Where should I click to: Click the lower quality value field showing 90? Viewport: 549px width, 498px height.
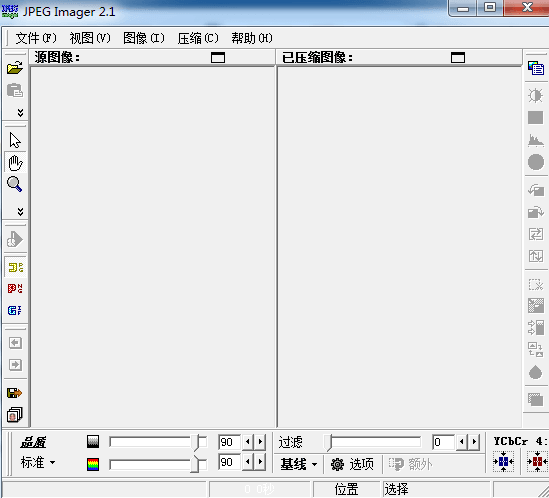[x=229, y=462]
